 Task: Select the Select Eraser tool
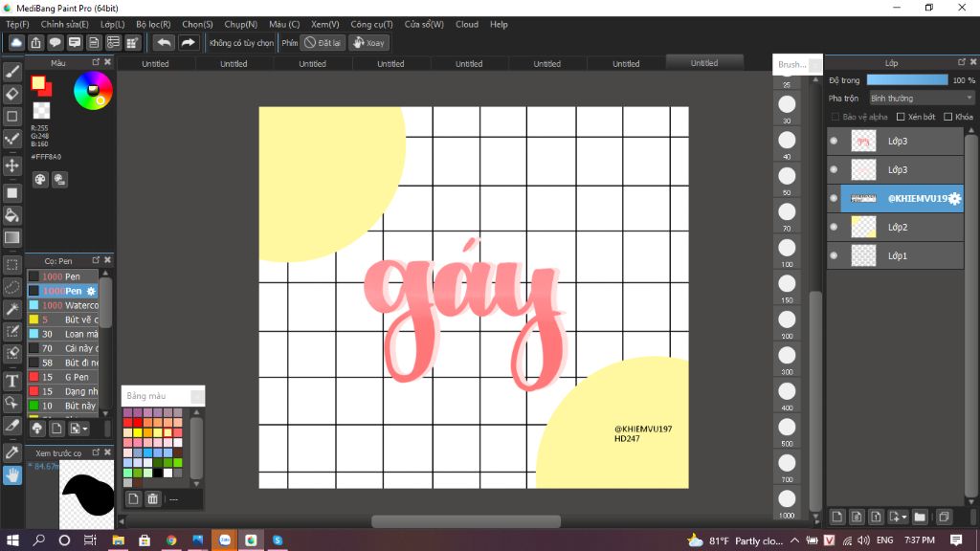point(11,353)
